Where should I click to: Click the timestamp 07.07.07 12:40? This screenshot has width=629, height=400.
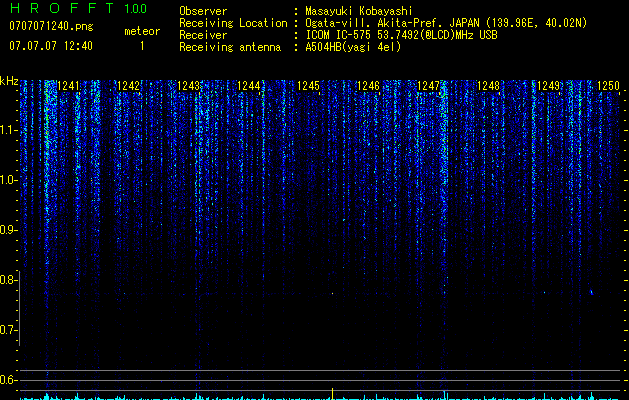point(51,46)
